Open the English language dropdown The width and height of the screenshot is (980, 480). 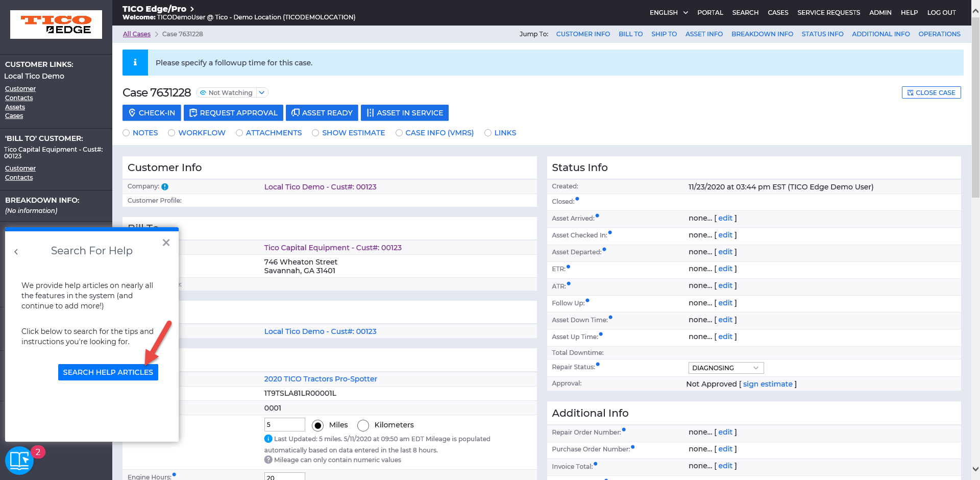point(669,12)
